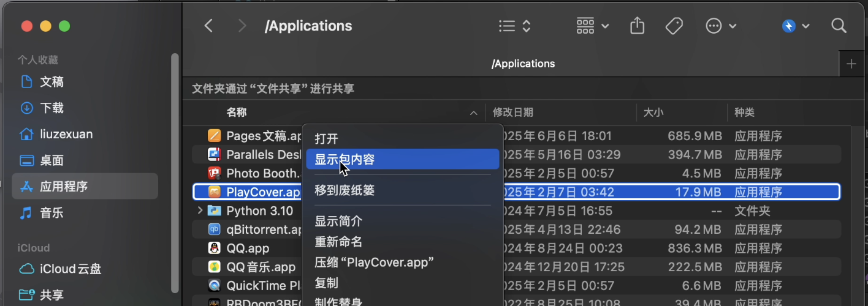Sort by 修改日期 column header
This screenshot has width=868, height=306.
tap(512, 113)
